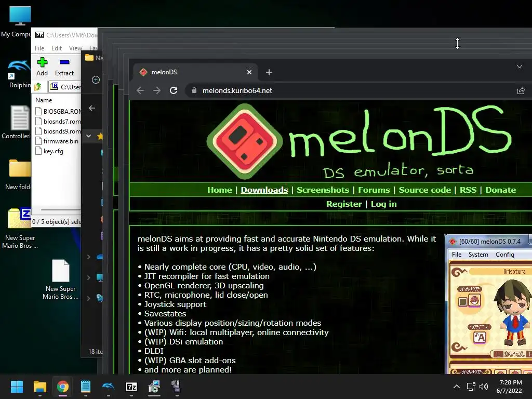
Task: Click the melonDS watermelon logo
Action: click(245, 141)
